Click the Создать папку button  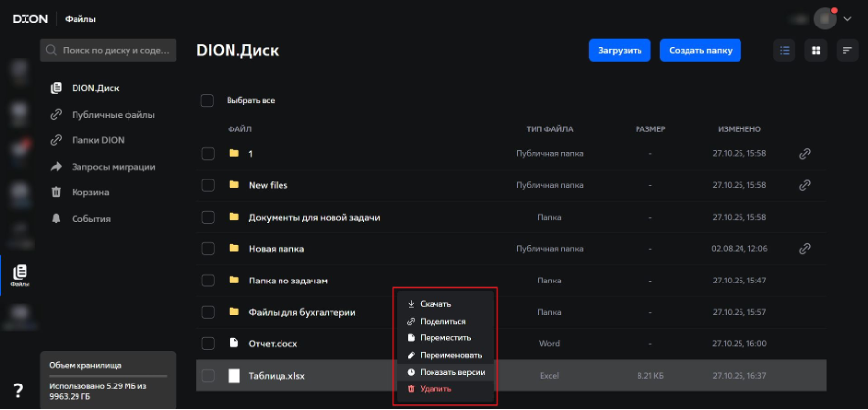699,50
